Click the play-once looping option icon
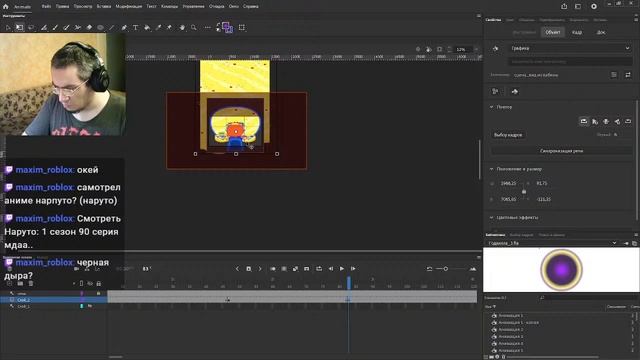Image resolution: width=640 pixels, height=360 pixels. (595, 122)
